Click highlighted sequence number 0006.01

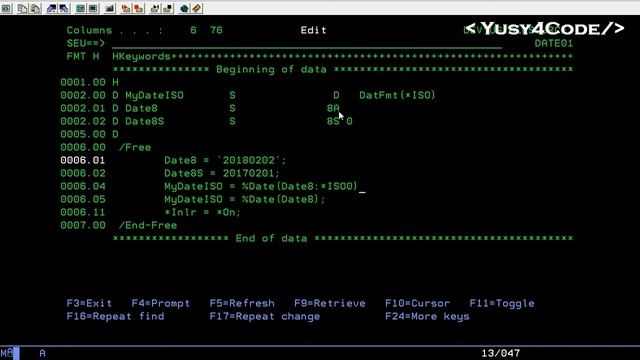83,160
